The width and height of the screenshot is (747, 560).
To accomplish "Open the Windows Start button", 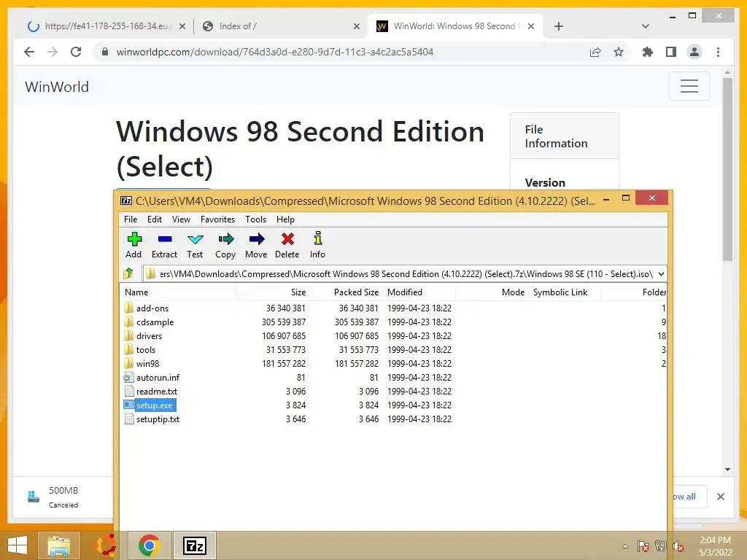I will (18, 545).
